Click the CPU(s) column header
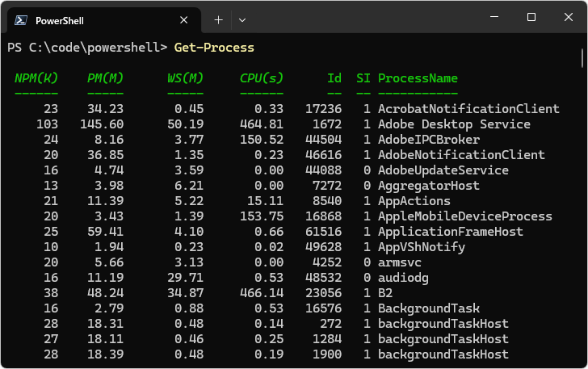The image size is (588, 369). 262,78
